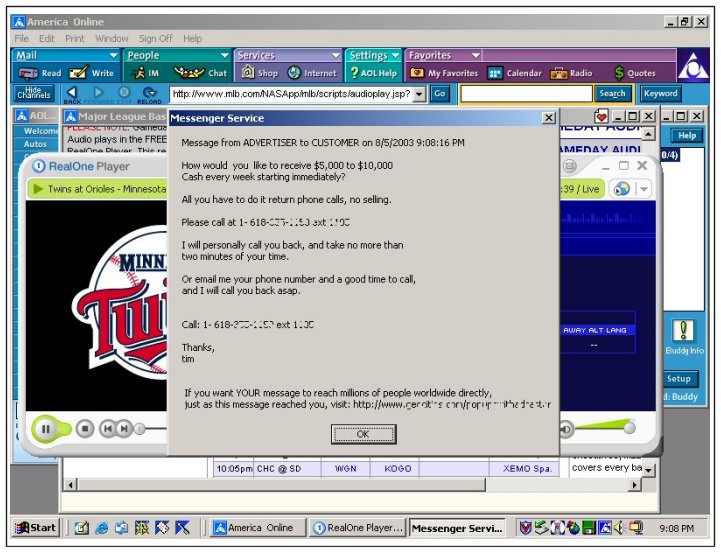The image size is (721, 553).
Task: Click the Reload browser button
Action: [150, 94]
